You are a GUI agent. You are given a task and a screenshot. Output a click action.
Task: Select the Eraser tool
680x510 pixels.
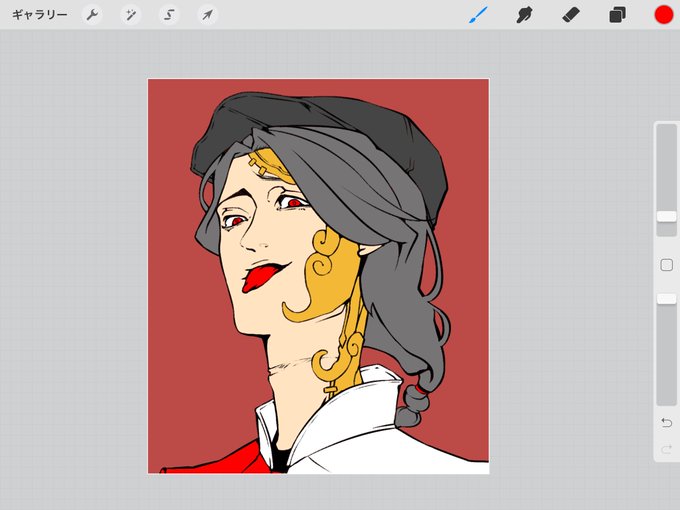click(x=571, y=15)
